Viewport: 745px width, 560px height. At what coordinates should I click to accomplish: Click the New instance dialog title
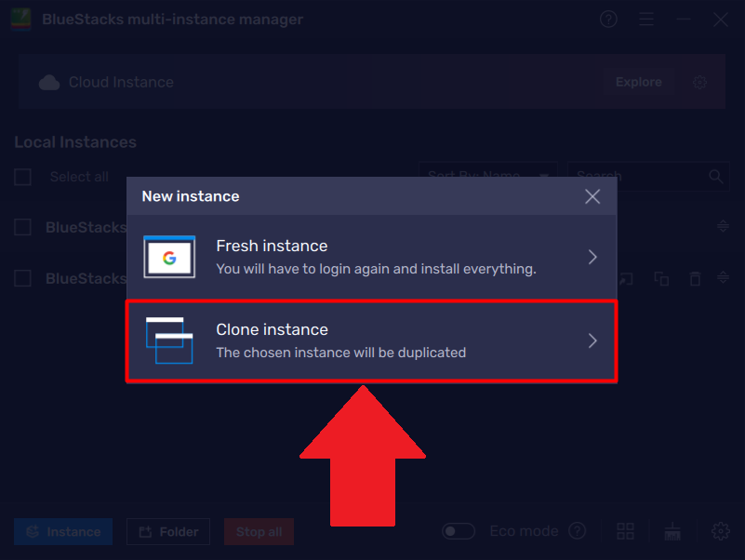click(x=191, y=196)
